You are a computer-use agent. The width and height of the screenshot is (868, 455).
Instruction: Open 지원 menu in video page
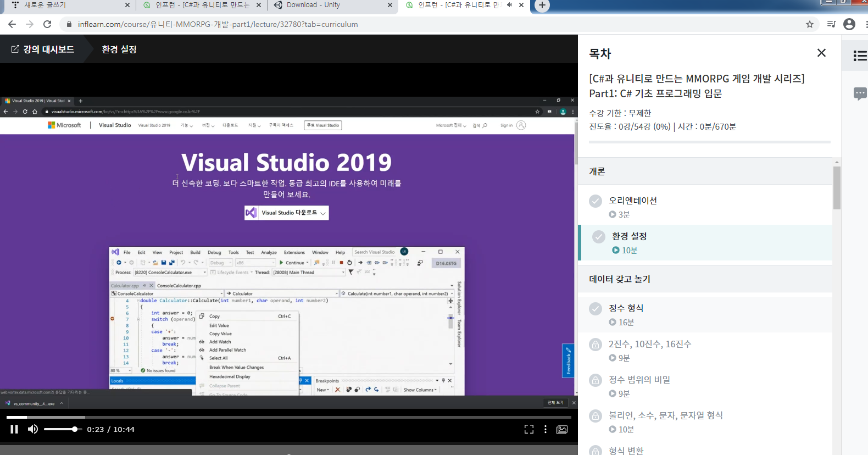(x=254, y=125)
